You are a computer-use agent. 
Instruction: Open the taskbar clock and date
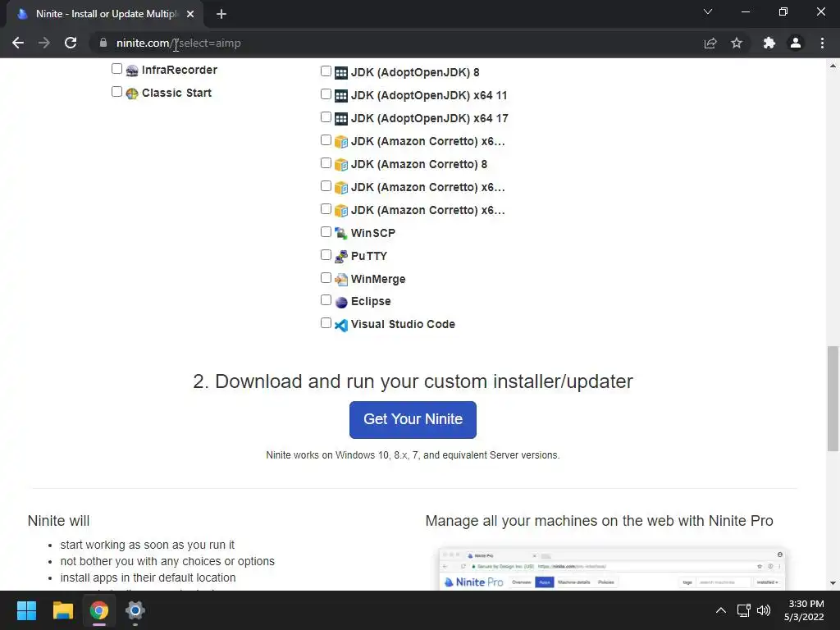804,610
